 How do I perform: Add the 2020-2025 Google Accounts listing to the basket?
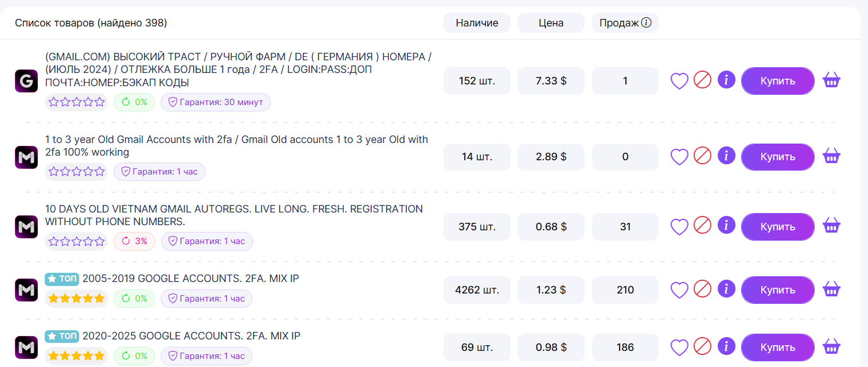click(x=832, y=346)
